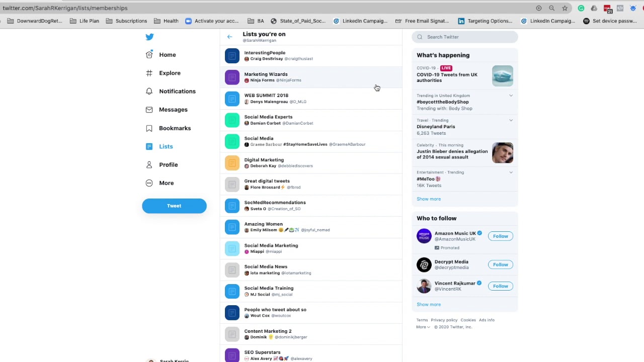The image size is (644, 362).
Task: Open the State_of_Paid_Soc... bookmark
Action: pyautogui.click(x=298, y=21)
